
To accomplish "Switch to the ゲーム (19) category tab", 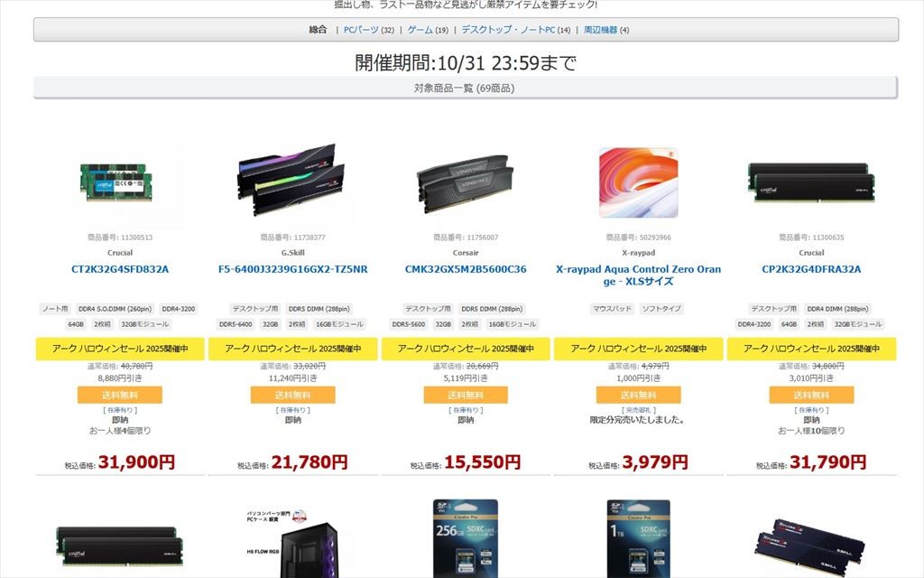I will click(x=428, y=30).
